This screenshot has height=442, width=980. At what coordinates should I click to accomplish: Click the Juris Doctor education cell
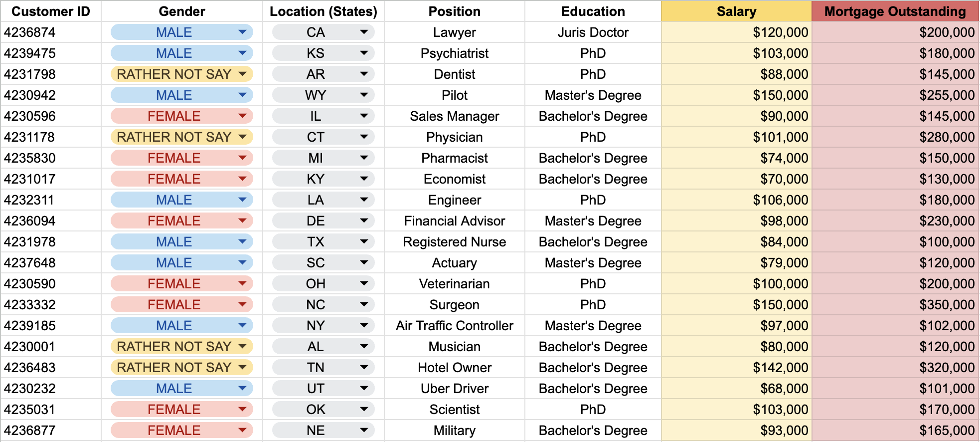[x=593, y=32]
